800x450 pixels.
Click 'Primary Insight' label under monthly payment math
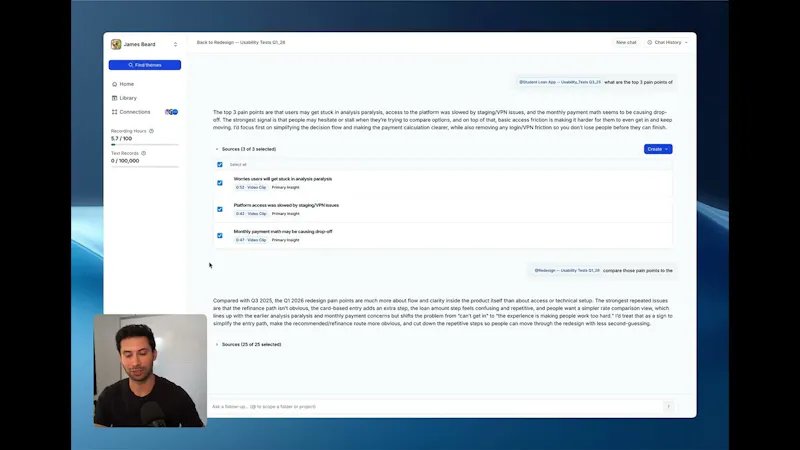(285, 240)
